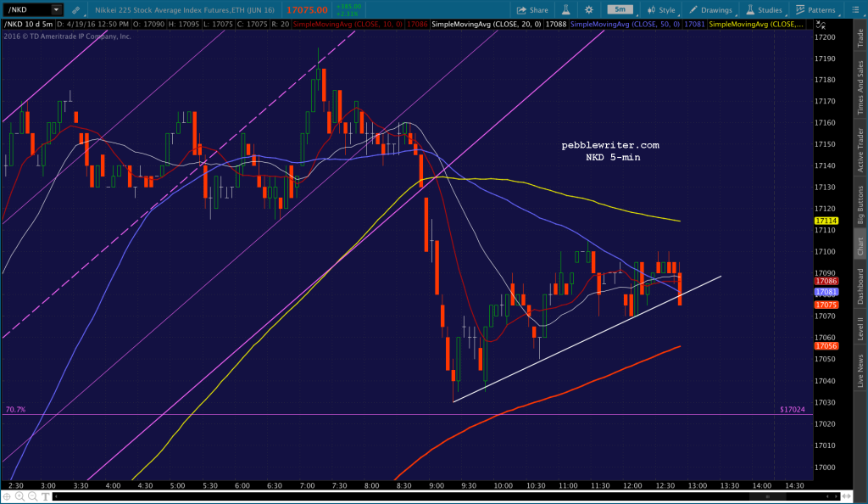
Task: Click the +385.00 net change value
Action: [x=348, y=7]
